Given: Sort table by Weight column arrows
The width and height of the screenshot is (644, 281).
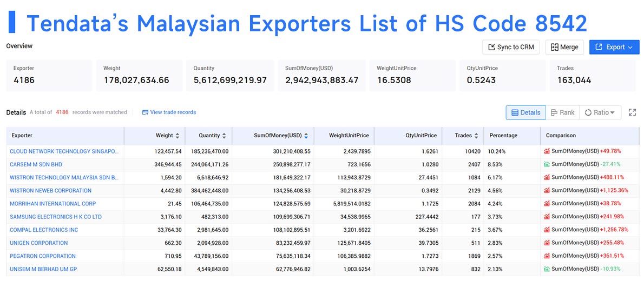Looking at the screenshot, I should [178, 136].
